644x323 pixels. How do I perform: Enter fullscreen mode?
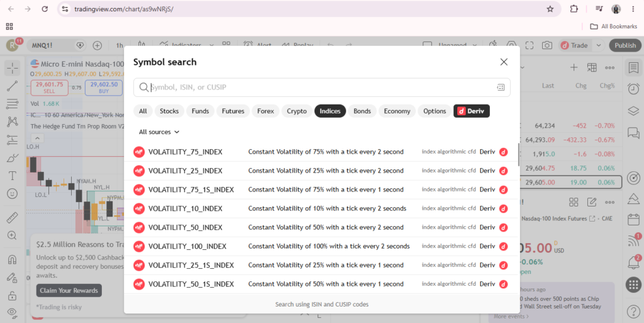530,45
